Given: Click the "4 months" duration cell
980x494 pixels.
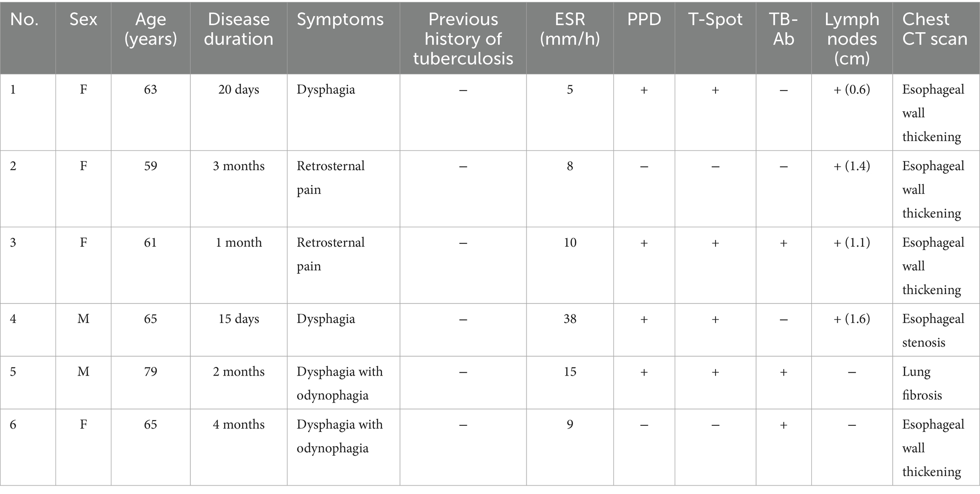Looking at the screenshot, I should coord(238,424).
